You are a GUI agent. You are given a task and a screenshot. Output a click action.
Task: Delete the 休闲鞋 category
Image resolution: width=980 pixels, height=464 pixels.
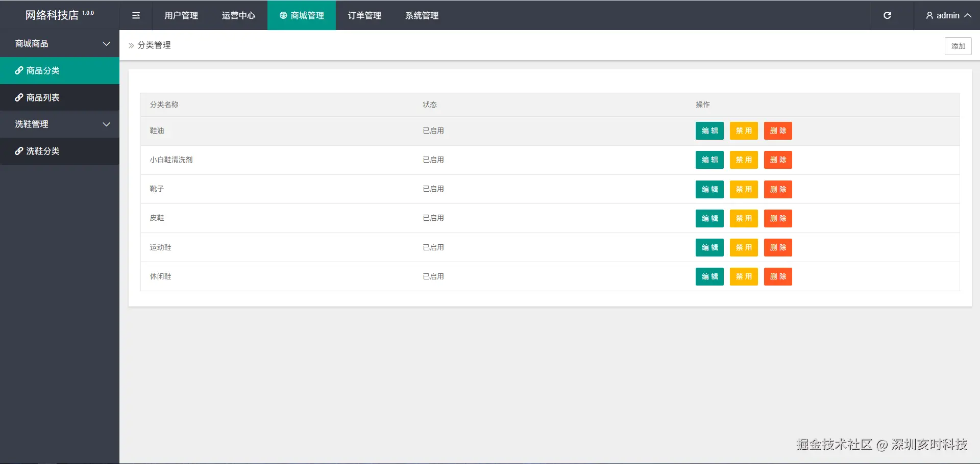coord(778,276)
